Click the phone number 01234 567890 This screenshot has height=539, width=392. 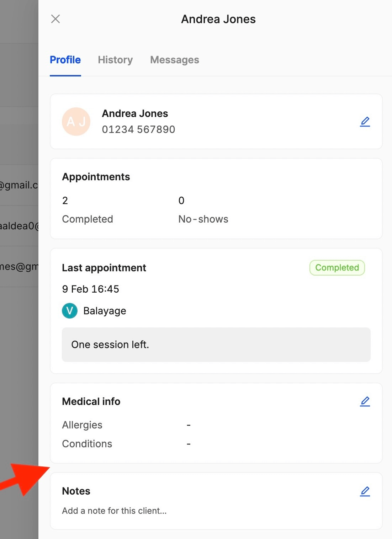(x=138, y=129)
